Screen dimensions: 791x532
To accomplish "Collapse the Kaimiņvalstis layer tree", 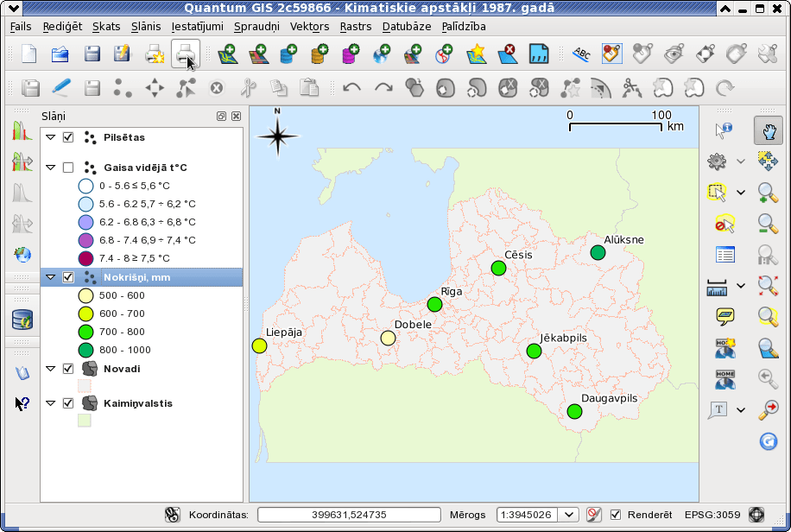I will (x=50, y=402).
